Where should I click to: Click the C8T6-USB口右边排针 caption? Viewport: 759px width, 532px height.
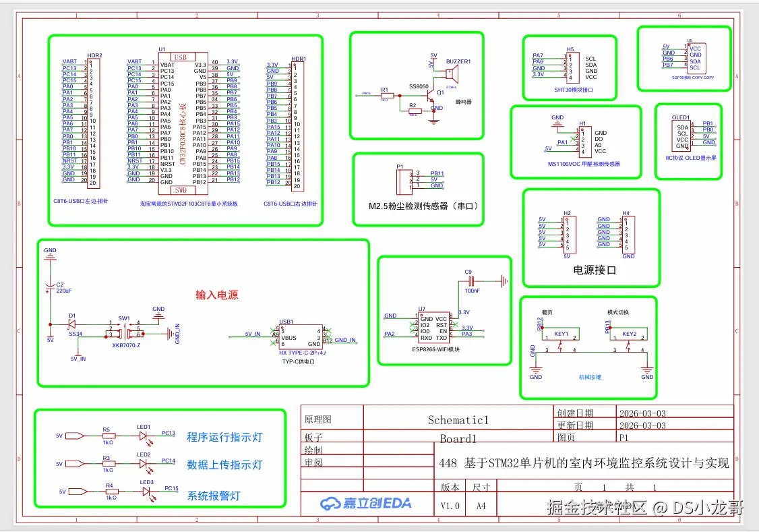291,204
